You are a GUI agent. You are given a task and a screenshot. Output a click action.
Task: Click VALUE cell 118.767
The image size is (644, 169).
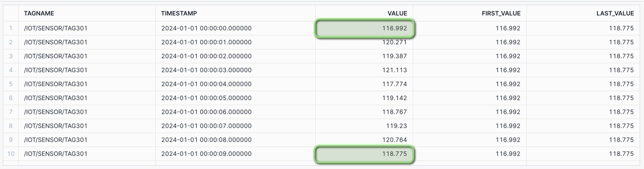tap(365, 112)
